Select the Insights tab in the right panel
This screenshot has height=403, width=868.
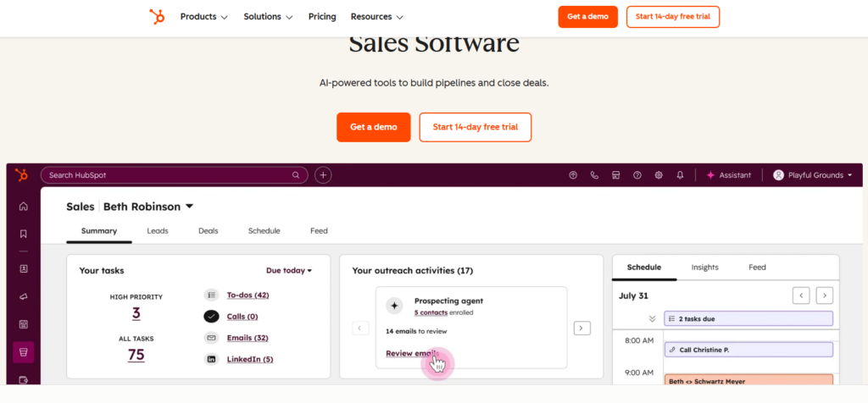pos(704,268)
